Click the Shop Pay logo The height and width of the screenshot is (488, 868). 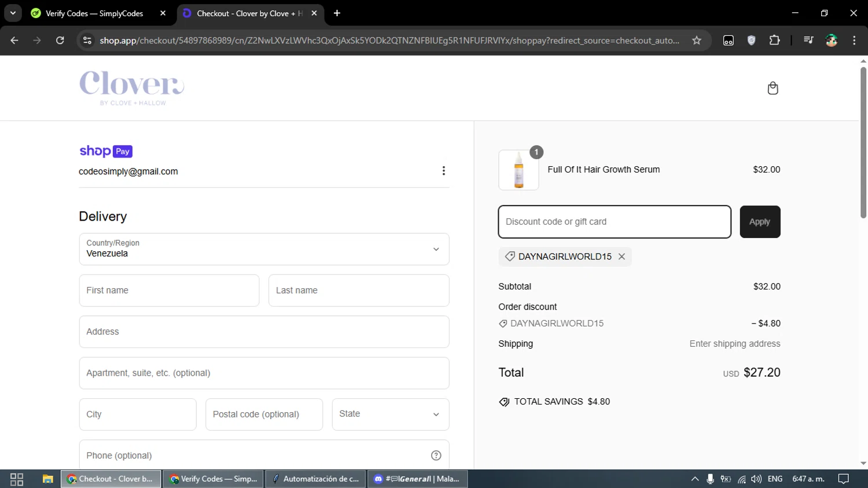point(106,151)
